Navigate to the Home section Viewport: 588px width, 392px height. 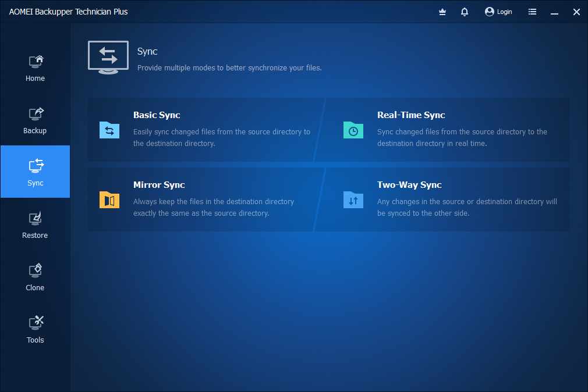pos(35,69)
